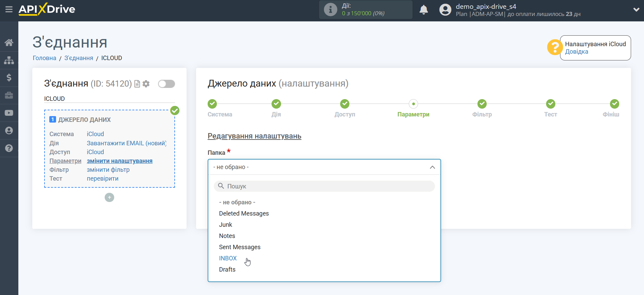Select the Sent Messages folder
Image resolution: width=644 pixels, height=295 pixels.
[x=240, y=247]
